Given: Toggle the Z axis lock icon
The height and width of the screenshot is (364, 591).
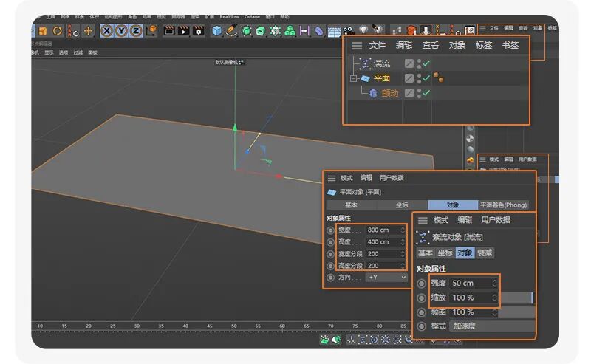Looking at the screenshot, I should [x=136, y=31].
